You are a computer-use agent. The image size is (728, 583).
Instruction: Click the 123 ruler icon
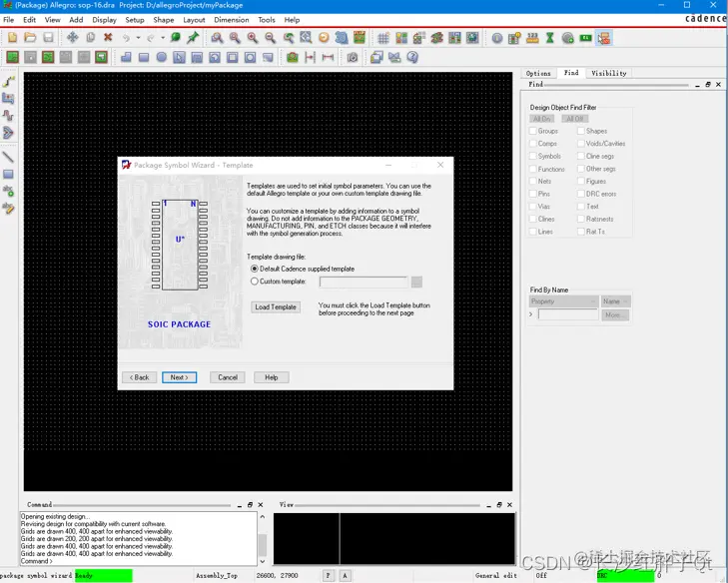point(532,38)
